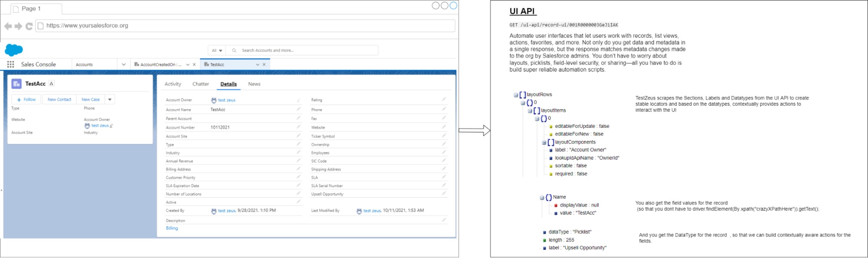Edit Account Name with pencil icon
This screenshot has width=868, height=258.
pyautogui.click(x=298, y=109)
